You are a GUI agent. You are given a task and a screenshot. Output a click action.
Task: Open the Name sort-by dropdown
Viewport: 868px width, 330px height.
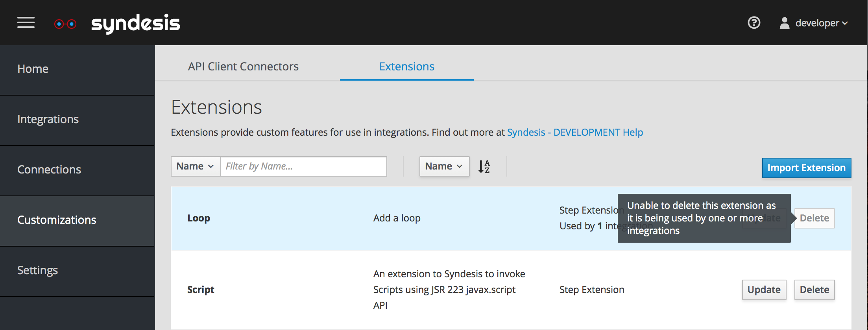tap(444, 166)
